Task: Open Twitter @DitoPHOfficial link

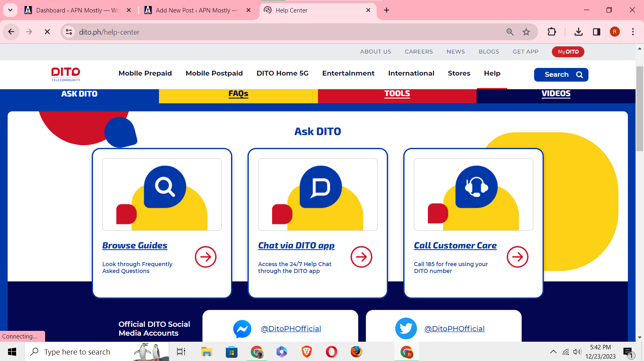Action: tap(454, 329)
